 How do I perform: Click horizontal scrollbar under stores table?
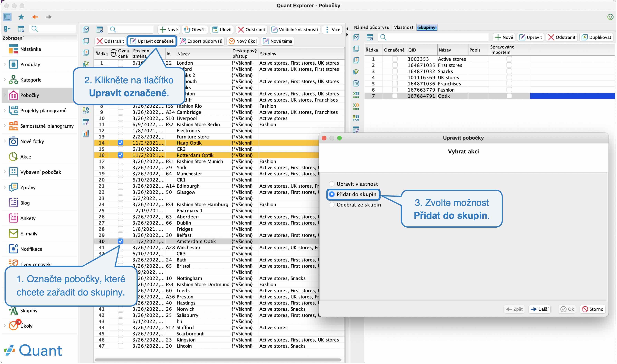click(218, 360)
